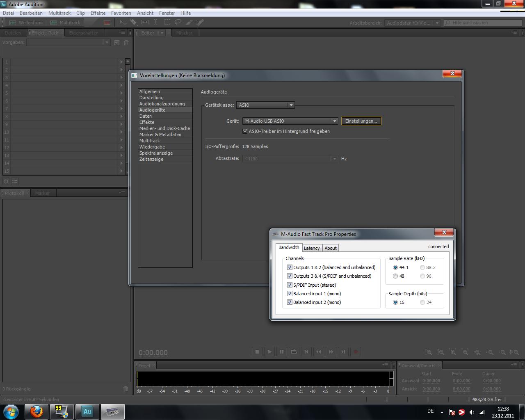Click Hilfe durchsuchen search field
The image size is (525, 420).
(482, 23)
